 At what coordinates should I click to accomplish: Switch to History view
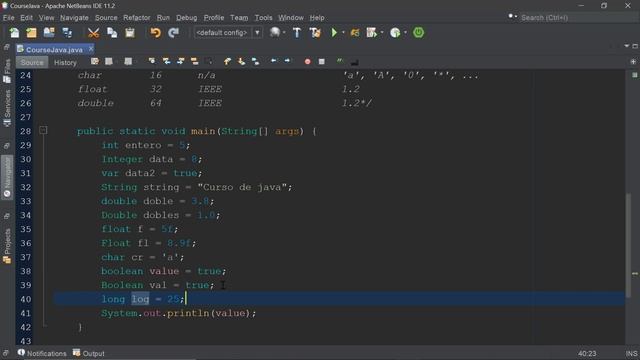[65, 62]
